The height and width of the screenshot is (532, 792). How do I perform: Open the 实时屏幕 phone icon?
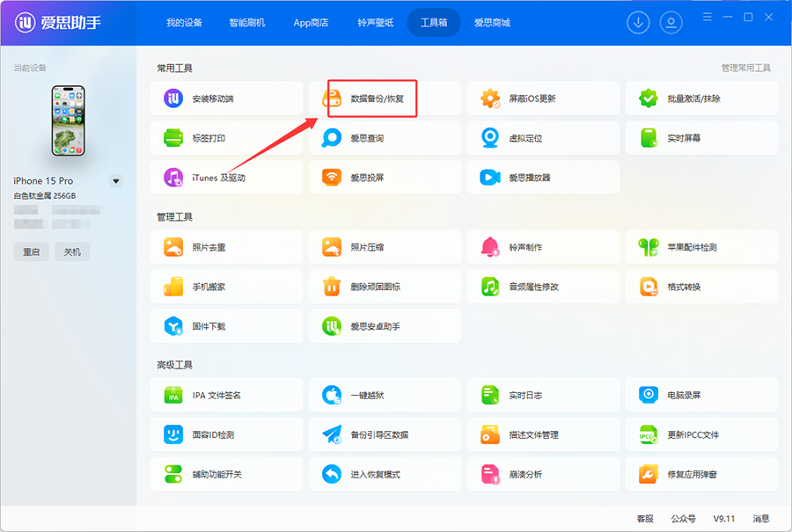649,138
